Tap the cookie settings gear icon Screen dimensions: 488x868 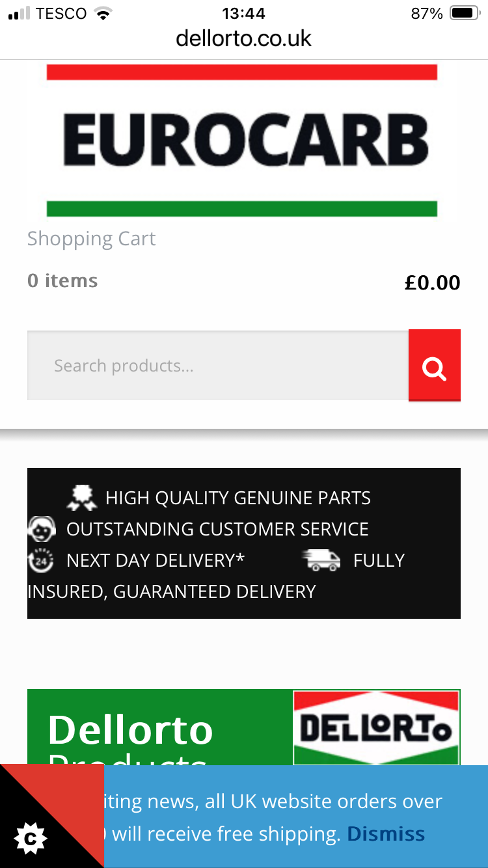[31, 839]
